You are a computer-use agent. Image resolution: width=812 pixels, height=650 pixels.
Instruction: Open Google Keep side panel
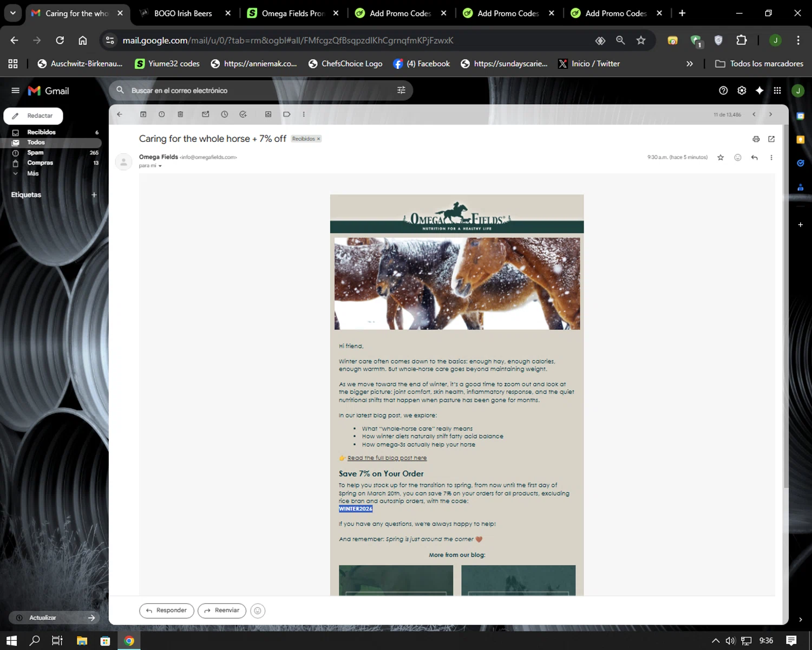click(801, 140)
